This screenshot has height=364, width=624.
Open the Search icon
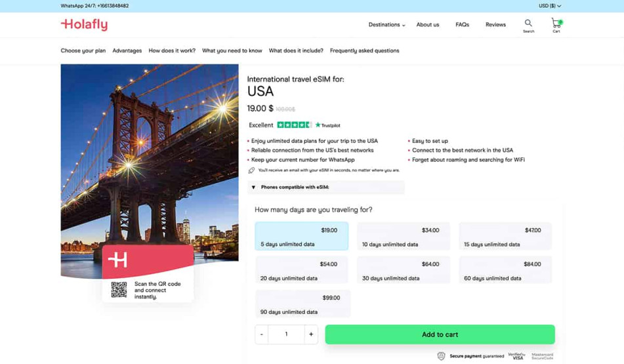point(528,24)
